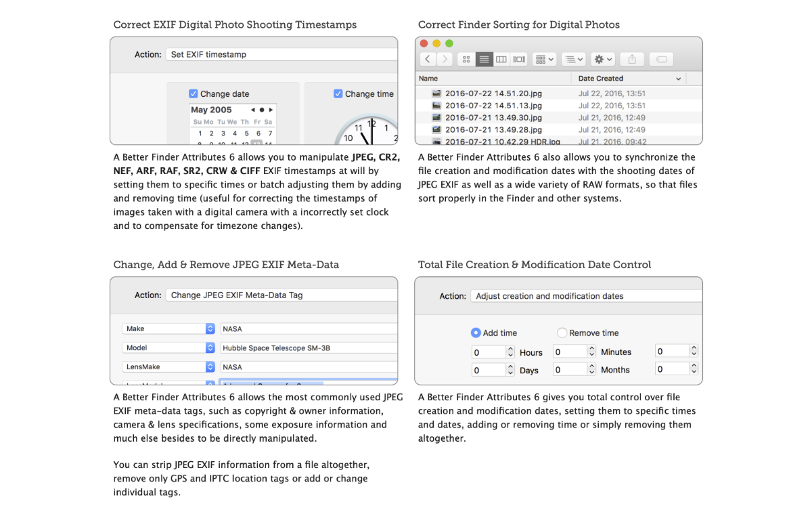Jump to today using calendar dot
Image resolution: width=812 pixels, height=508 pixels.
(262, 110)
